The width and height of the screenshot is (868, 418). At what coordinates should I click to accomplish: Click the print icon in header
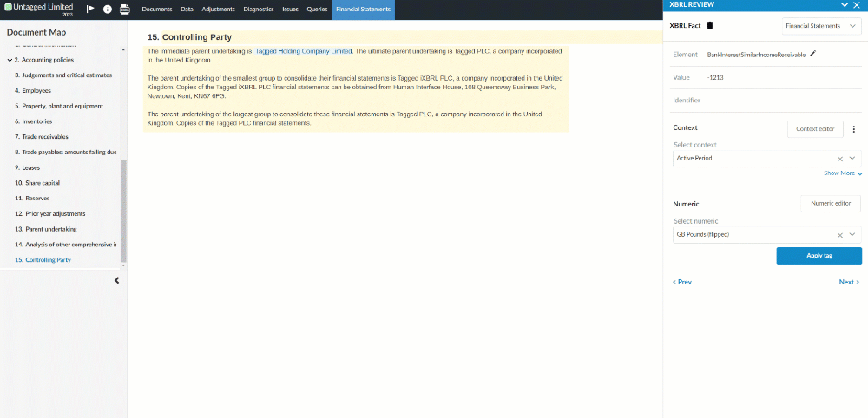coord(125,9)
